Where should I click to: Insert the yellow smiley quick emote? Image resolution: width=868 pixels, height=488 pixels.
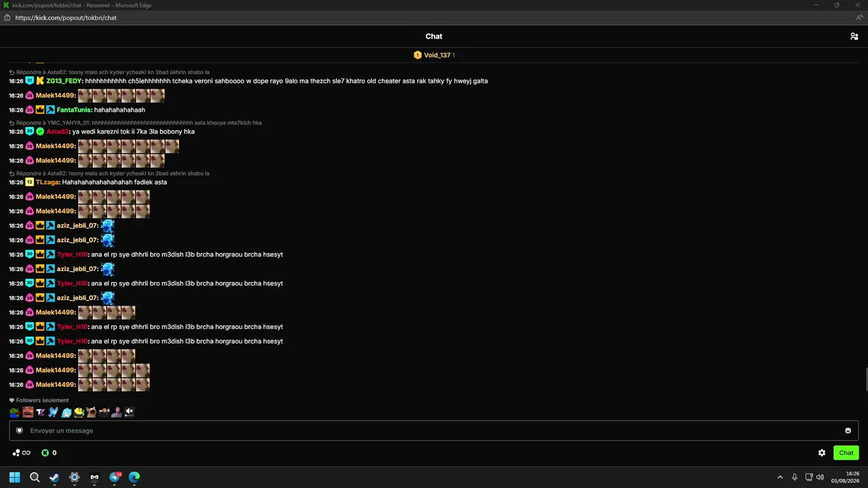79,412
